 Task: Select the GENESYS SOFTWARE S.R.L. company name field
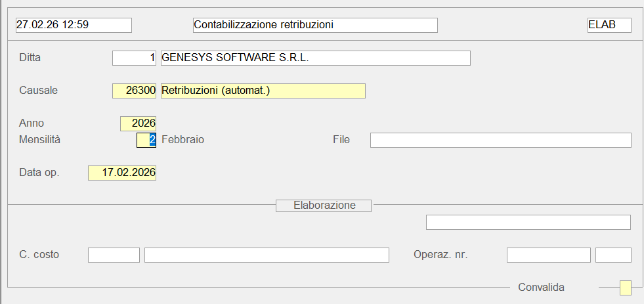[x=315, y=58]
